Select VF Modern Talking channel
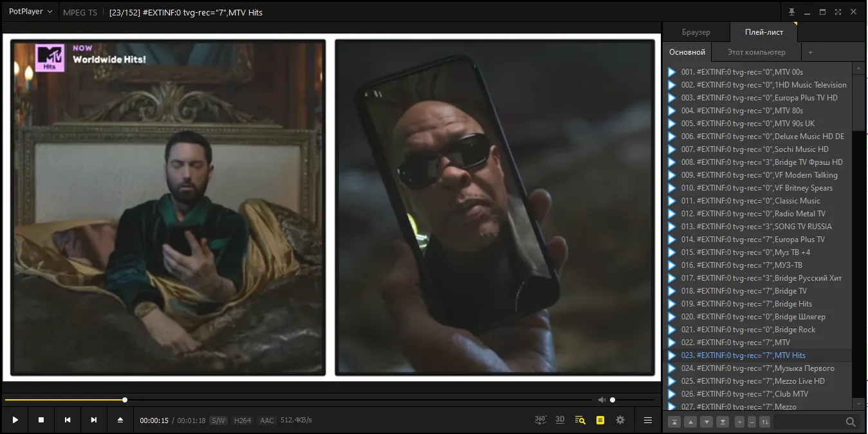The image size is (868, 434). point(757,175)
